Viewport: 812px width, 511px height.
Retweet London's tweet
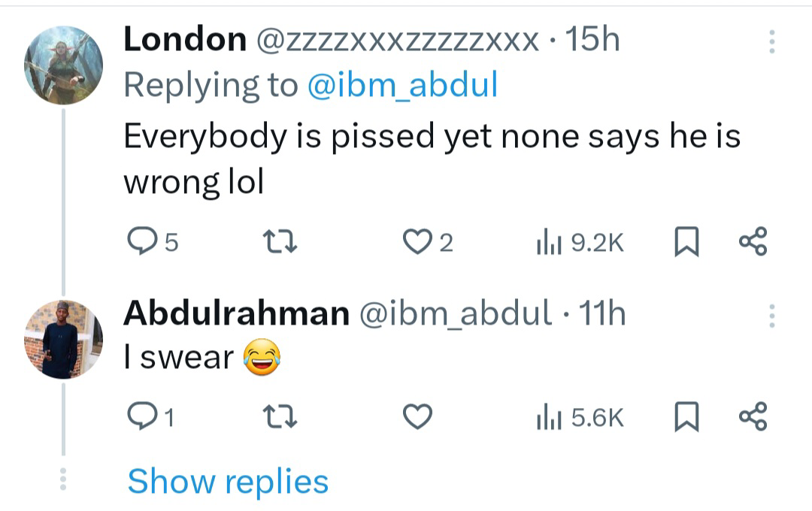coord(283,243)
